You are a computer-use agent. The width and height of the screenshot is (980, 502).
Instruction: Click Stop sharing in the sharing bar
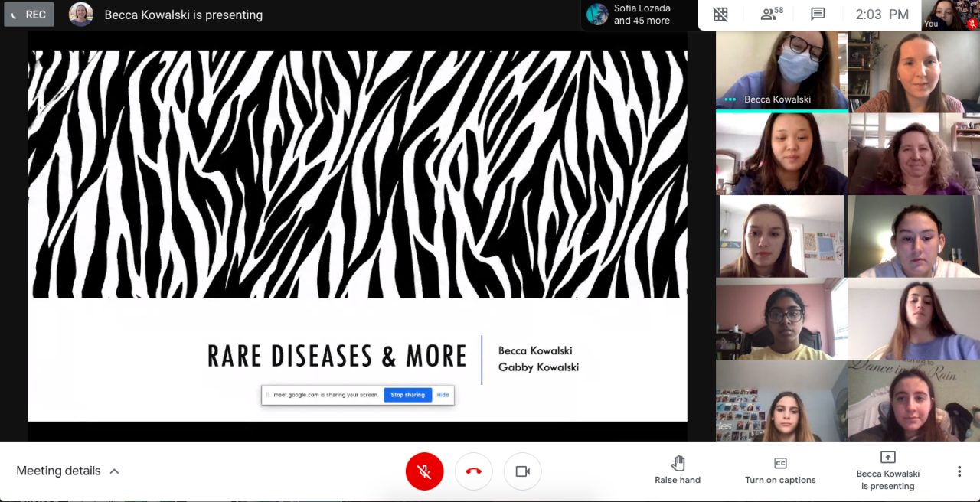coord(407,395)
